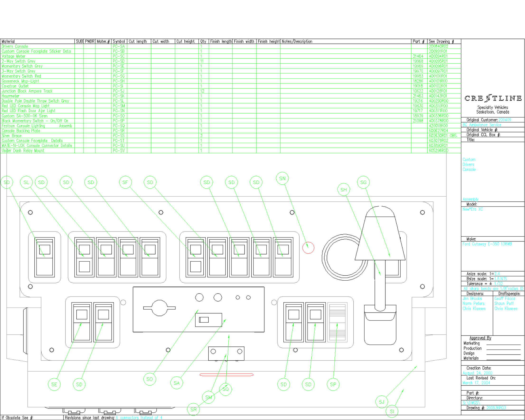Select the SP callout balloon
Image resolution: width=525 pixels, height=420 pixels.
point(333,384)
